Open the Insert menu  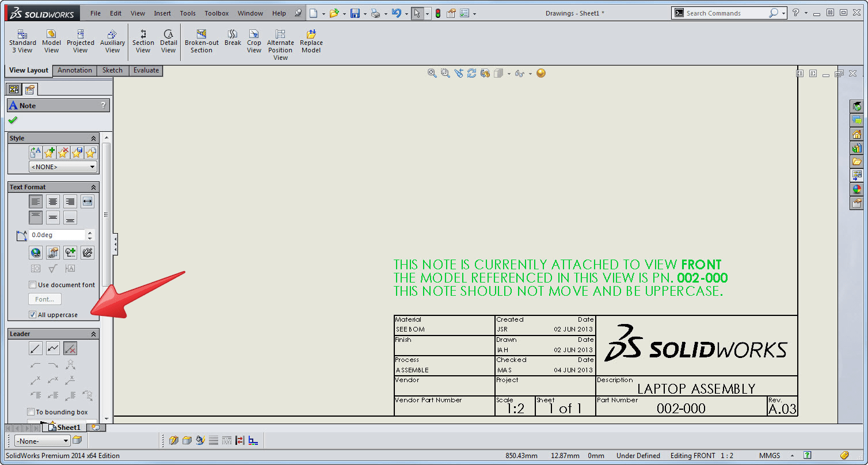coord(162,13)
